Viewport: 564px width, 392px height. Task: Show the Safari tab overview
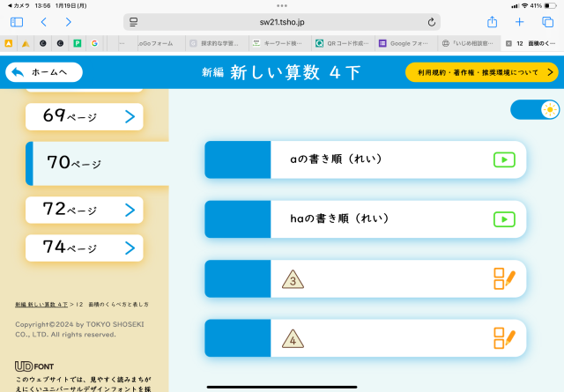pos(545,22)
